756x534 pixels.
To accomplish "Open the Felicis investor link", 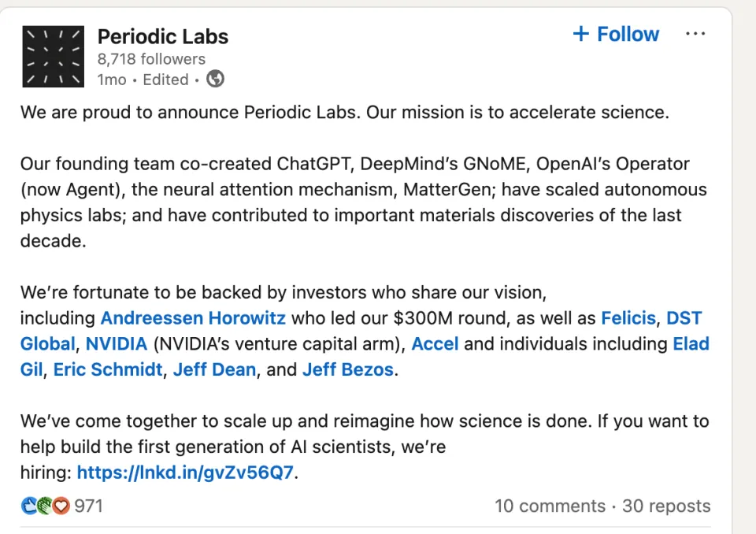I will tap(628, 318).
